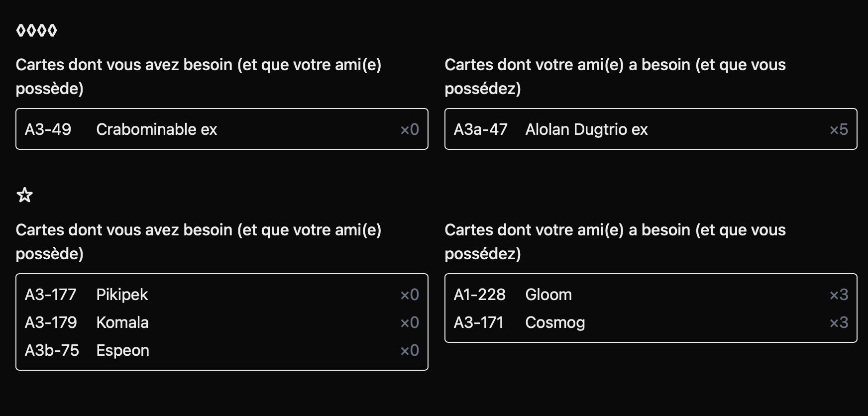Click the Komala card entry
This screenshot has height=416, width=868.
(222, 322)
